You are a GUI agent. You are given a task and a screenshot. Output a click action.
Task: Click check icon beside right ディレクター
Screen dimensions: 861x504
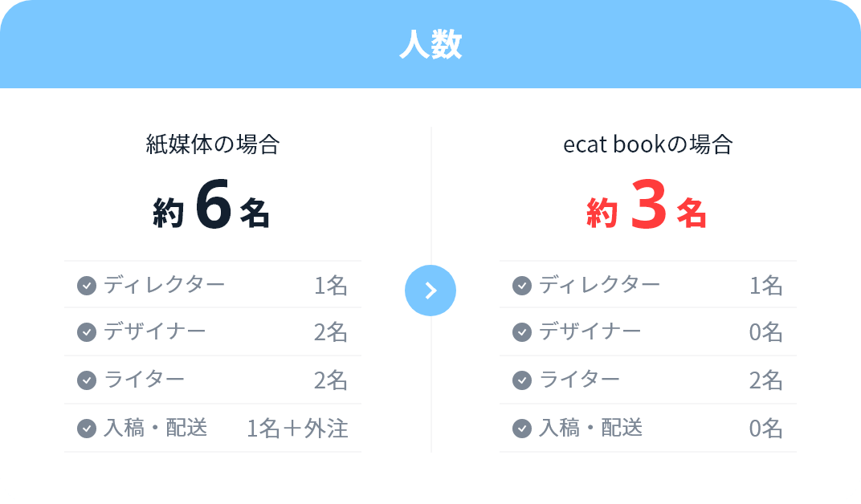[522, 286]
